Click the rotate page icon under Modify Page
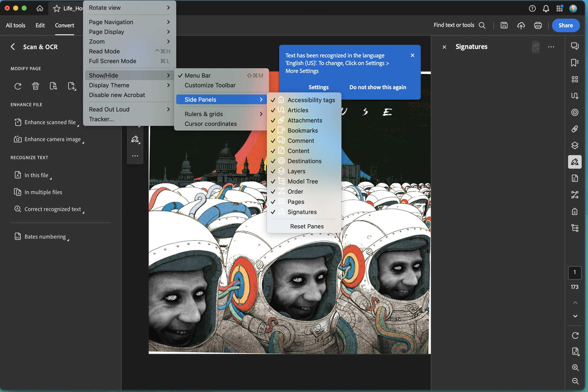588x392 pixels. click(18, 86)
